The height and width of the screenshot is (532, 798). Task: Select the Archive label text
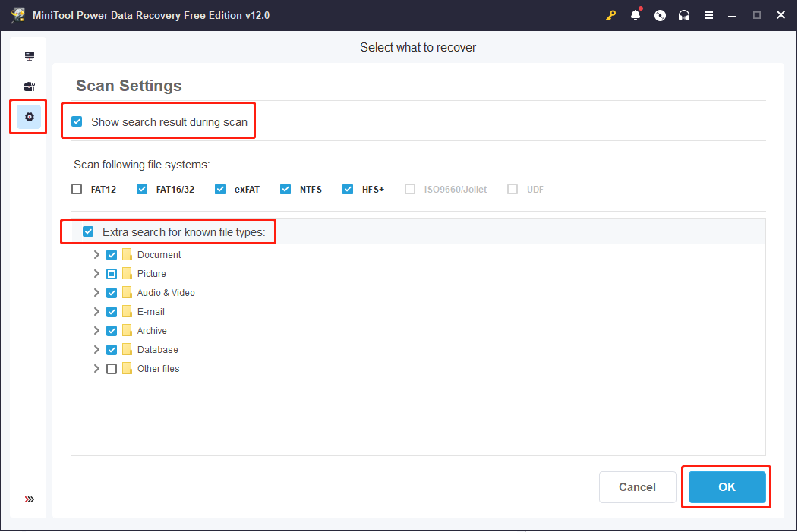pyautogui.click(x=152, y=331)
